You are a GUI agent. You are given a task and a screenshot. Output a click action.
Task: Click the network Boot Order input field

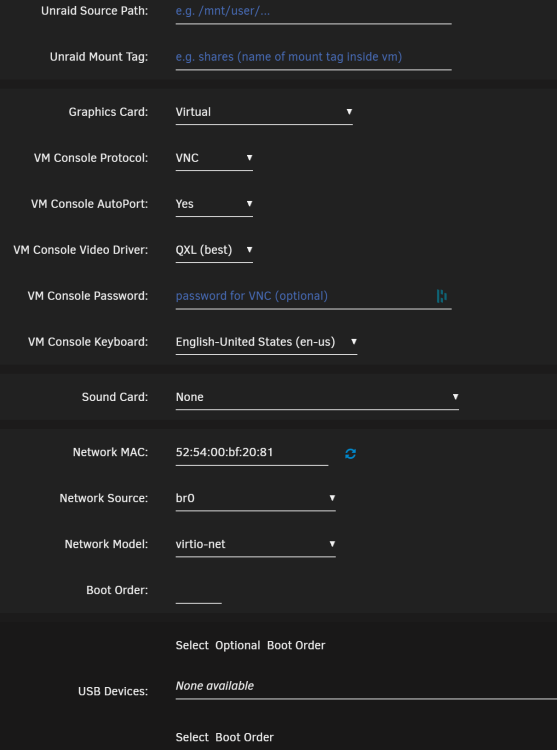point(198,591)
